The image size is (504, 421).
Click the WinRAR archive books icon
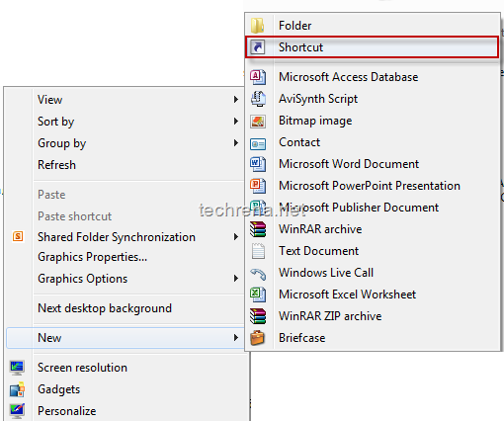coord(258,229)
